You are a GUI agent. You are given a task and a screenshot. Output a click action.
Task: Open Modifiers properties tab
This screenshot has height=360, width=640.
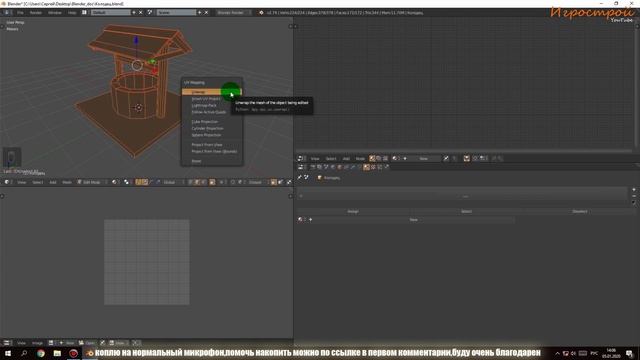pyautogui.click(x=353, y=167)
